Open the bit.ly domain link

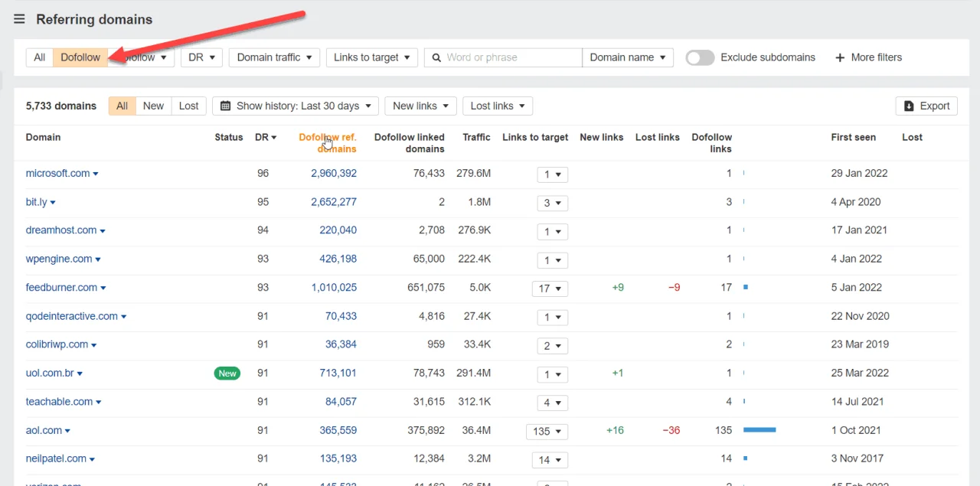(35, 201)
